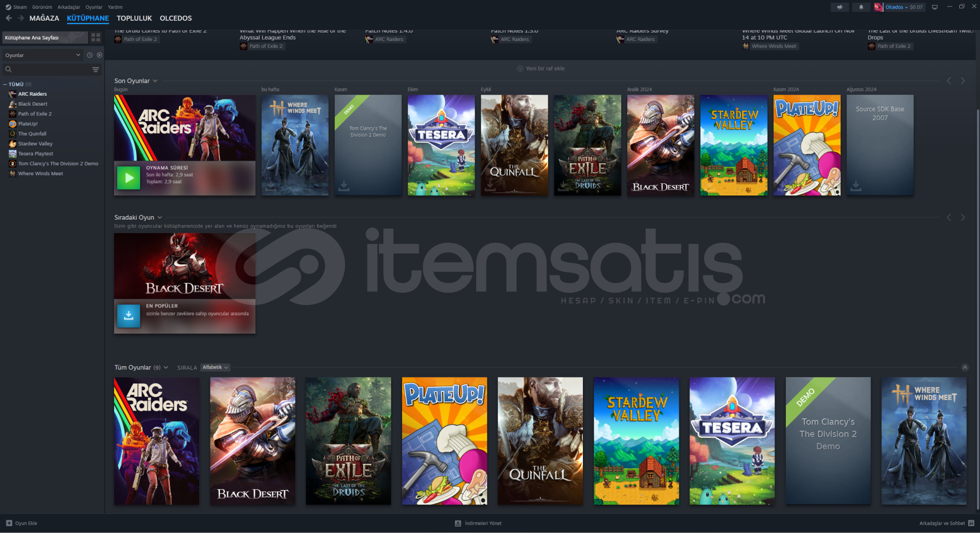980x533 pixels.
Task: Open the Oyunlar library filter dropdown
Action: [x=42, y=55]
